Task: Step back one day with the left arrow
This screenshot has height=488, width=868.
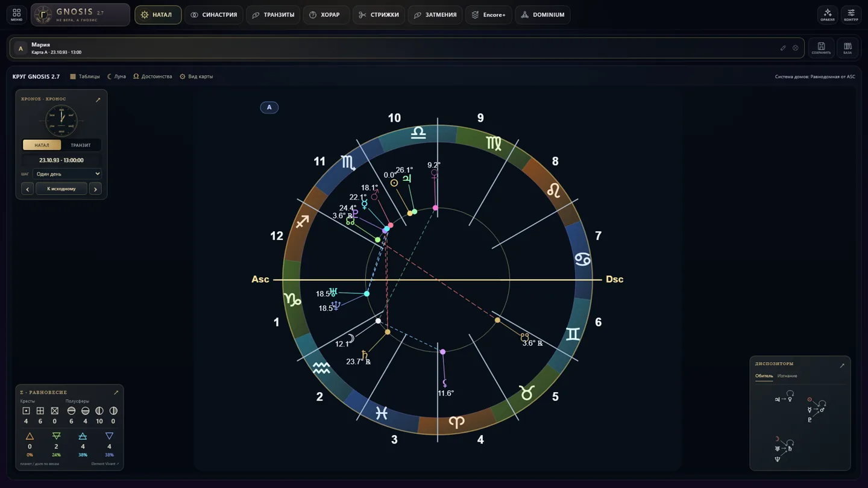Action: [27, 189]
